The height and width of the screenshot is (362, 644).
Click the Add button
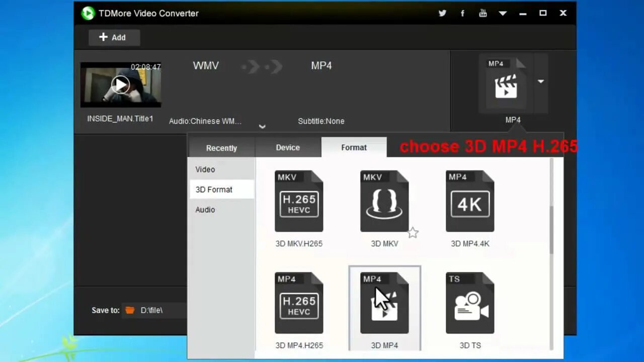[x=114, y=37]
